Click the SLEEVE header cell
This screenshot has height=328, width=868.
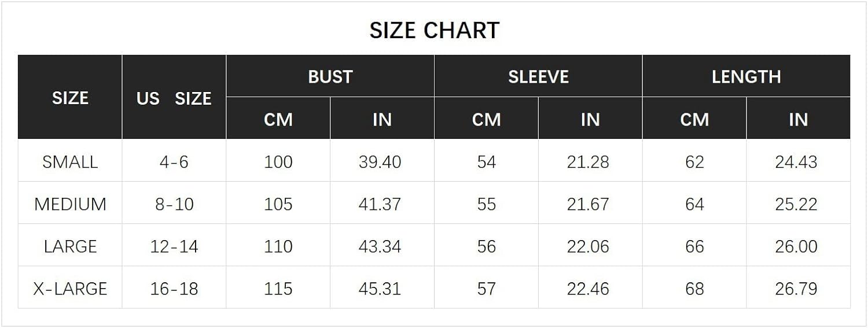pyautogui.click(x=538, y=76)
